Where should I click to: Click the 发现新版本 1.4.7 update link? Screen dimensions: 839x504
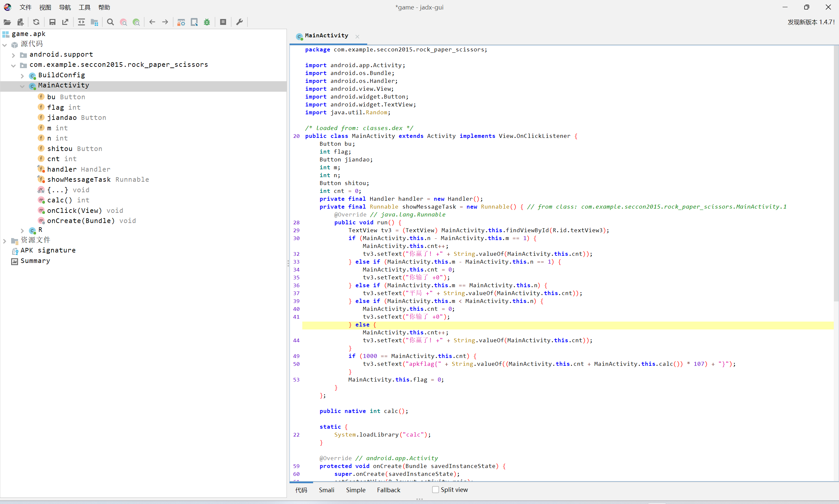(x=811, y=22)
